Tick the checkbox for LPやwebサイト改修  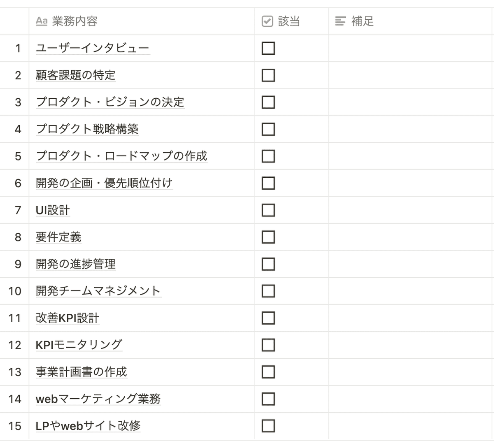point(268,426)
